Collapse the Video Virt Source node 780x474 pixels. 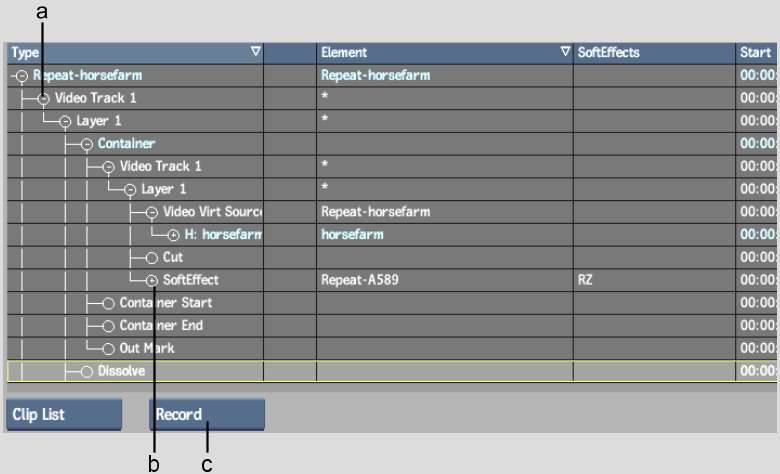152,213
